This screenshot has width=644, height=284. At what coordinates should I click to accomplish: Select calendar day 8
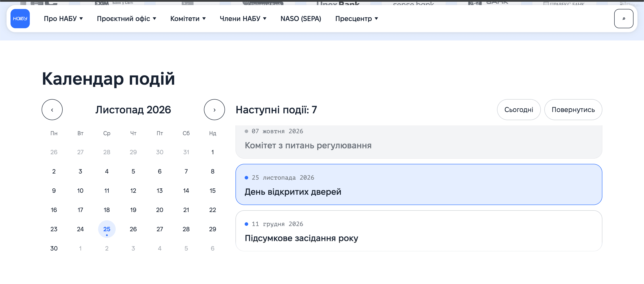coord(212,171)
